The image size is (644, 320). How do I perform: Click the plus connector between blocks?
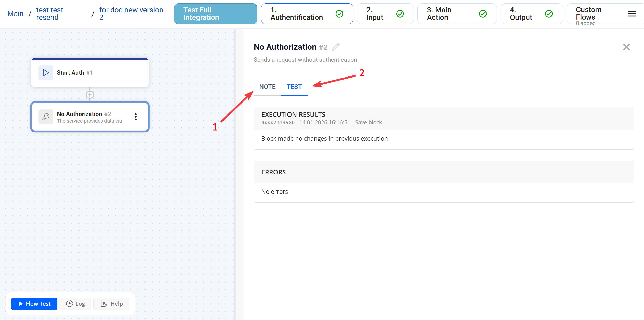pos(90,95)
